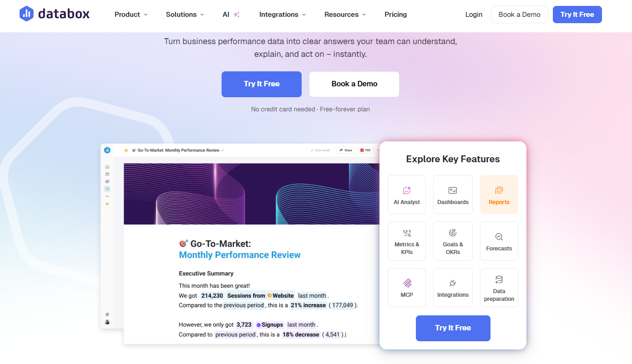Click the pencil icon to edit the report title

(x=223, y=150)
